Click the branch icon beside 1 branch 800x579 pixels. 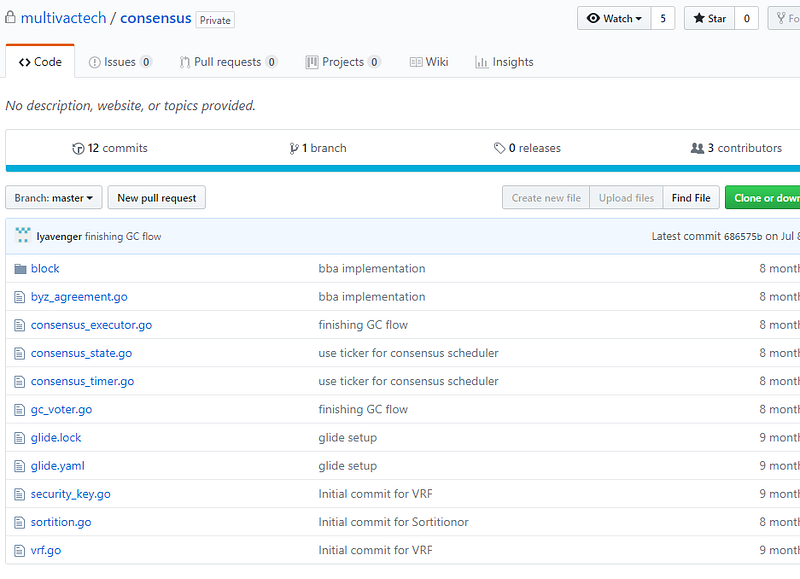click(x=294, y=148)
